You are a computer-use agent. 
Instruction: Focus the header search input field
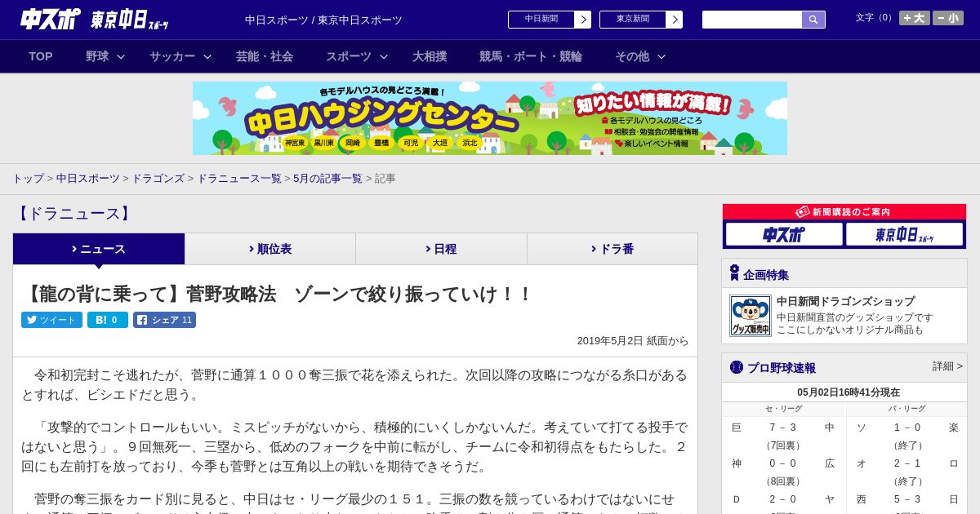[x=752, y=20]
